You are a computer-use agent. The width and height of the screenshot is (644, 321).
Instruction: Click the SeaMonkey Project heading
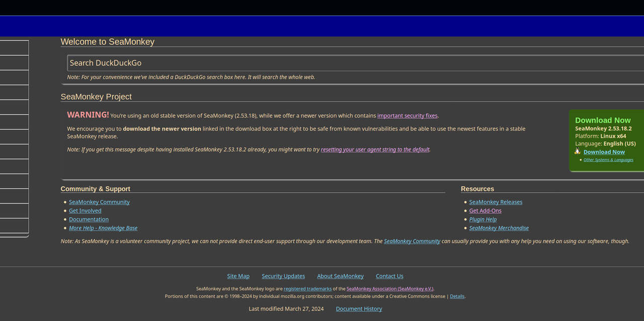tap(96, 97)
